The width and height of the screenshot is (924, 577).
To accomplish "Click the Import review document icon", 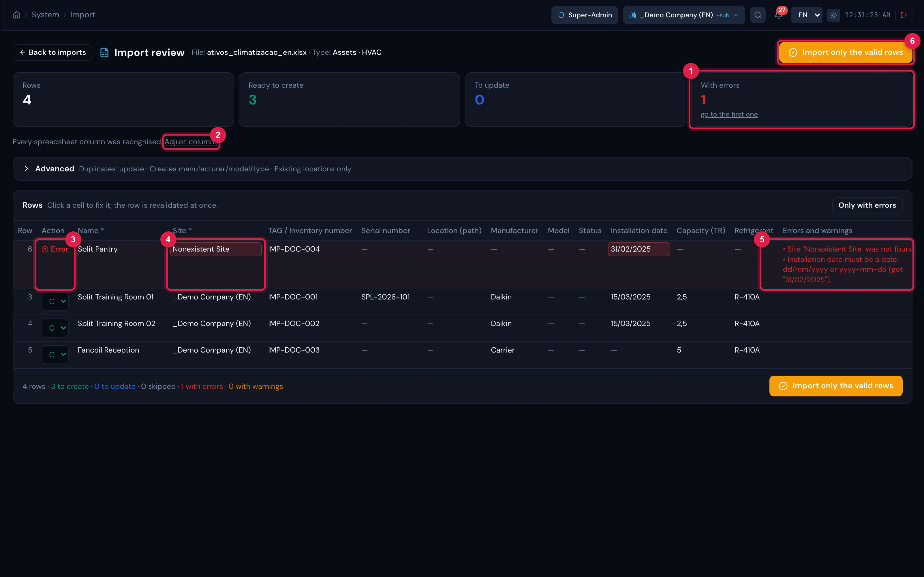I will 104,53.
